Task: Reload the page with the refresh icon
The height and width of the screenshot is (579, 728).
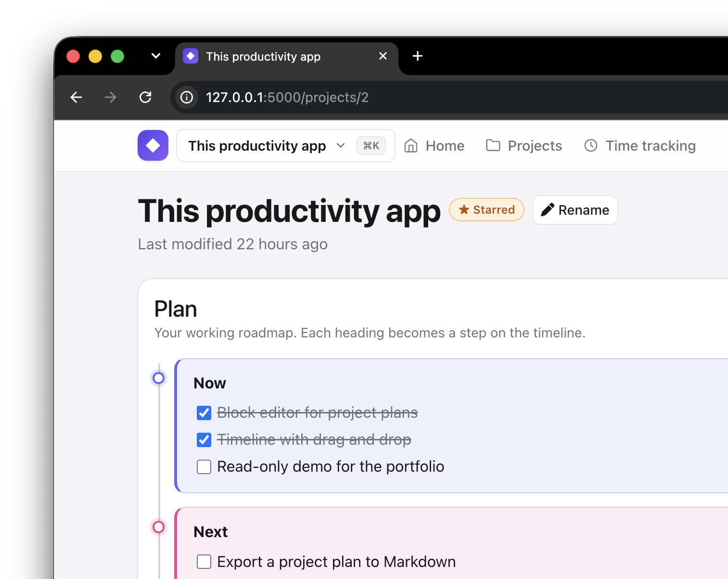Action: pyautogui.click(x=145, y=97)
